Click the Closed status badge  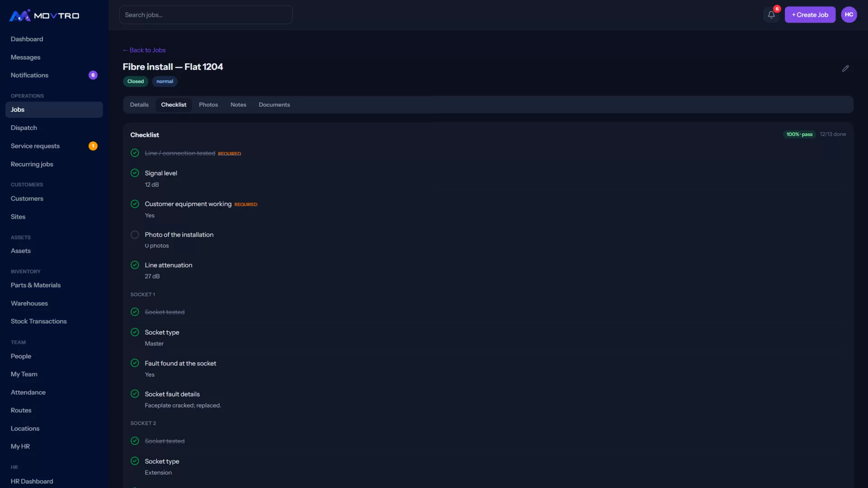click(136, 81)
